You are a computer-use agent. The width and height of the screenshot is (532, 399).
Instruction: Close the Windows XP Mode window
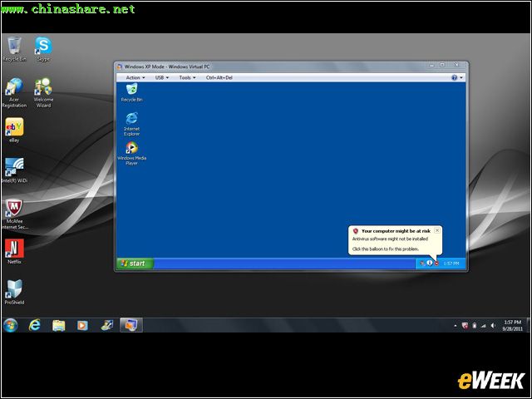point(457,65)
